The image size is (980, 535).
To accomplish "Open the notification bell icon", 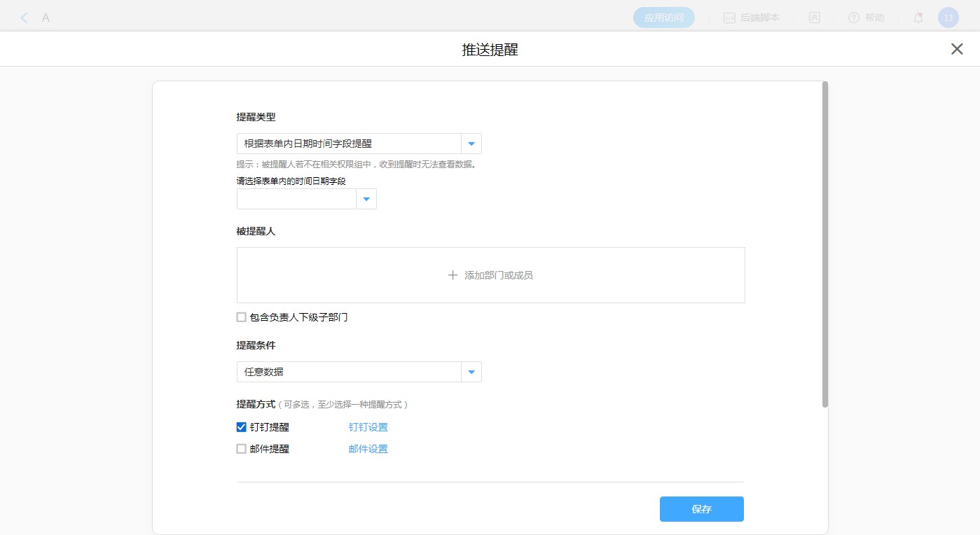I will [918, 18].
